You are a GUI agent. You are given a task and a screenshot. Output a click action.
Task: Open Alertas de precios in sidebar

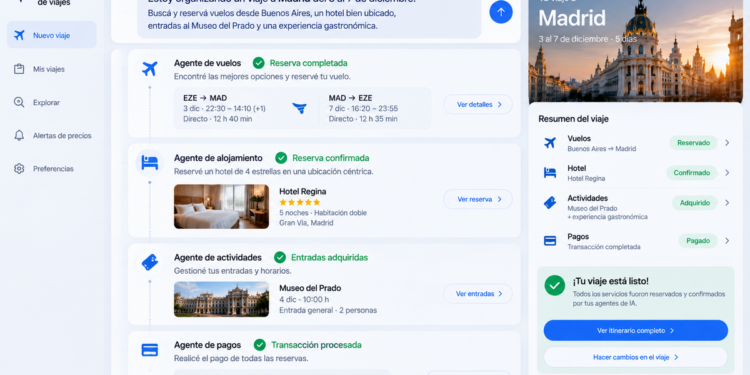pyautogui.click(x=62, y=135)
